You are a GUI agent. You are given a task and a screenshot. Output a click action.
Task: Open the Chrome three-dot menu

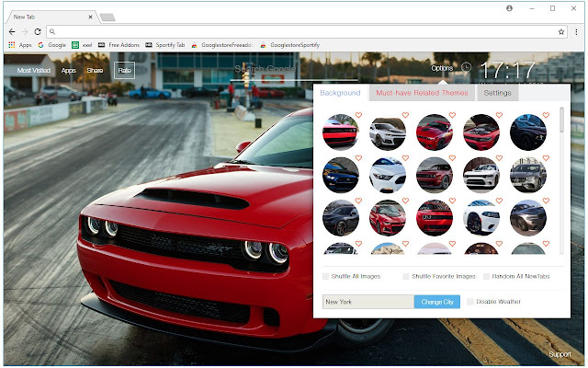(576, 32)
